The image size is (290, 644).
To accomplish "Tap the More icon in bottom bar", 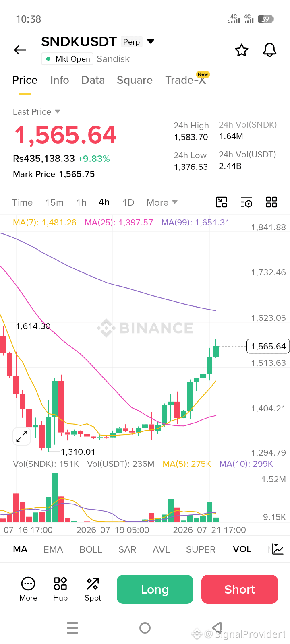I will 28,589.
